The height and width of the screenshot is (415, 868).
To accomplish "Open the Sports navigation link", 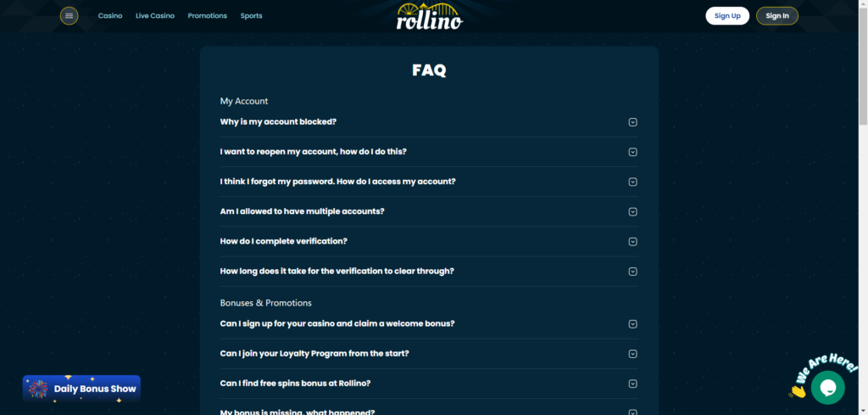I will click(251, 16).
